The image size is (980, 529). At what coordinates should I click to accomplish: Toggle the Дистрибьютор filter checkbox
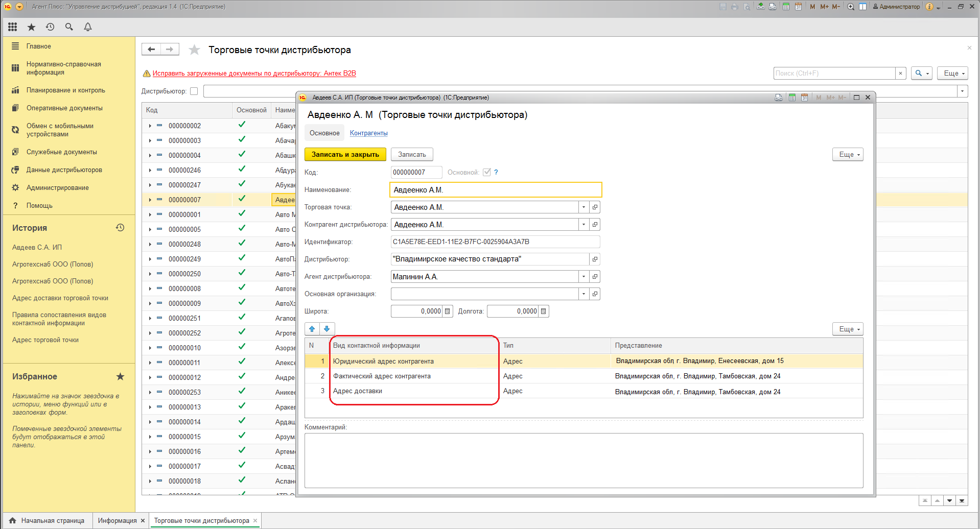(194, 91)
